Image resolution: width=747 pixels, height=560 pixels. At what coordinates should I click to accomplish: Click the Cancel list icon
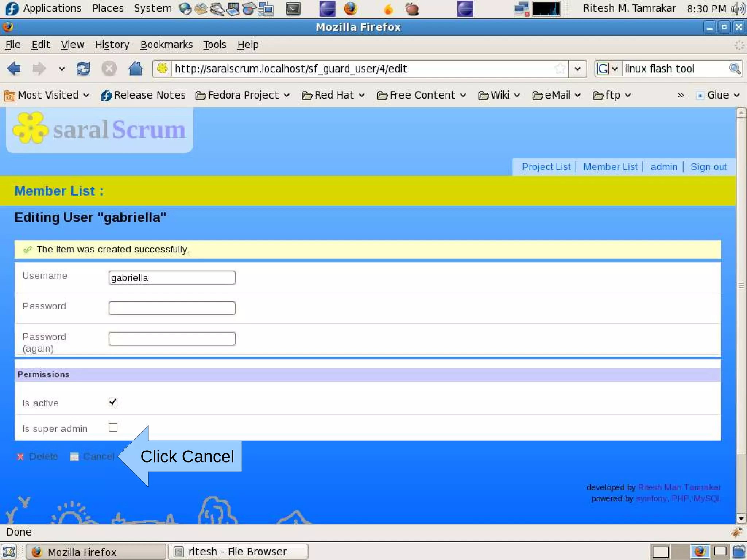74,456
